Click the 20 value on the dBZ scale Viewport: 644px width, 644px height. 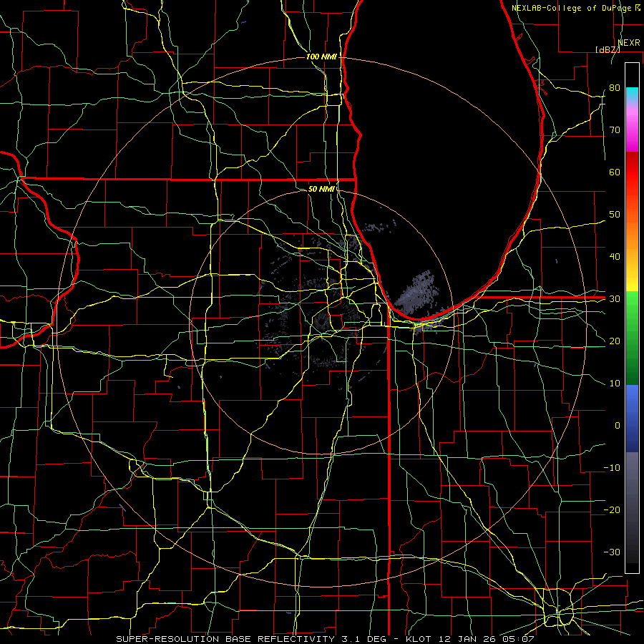(x=615, y=341)
